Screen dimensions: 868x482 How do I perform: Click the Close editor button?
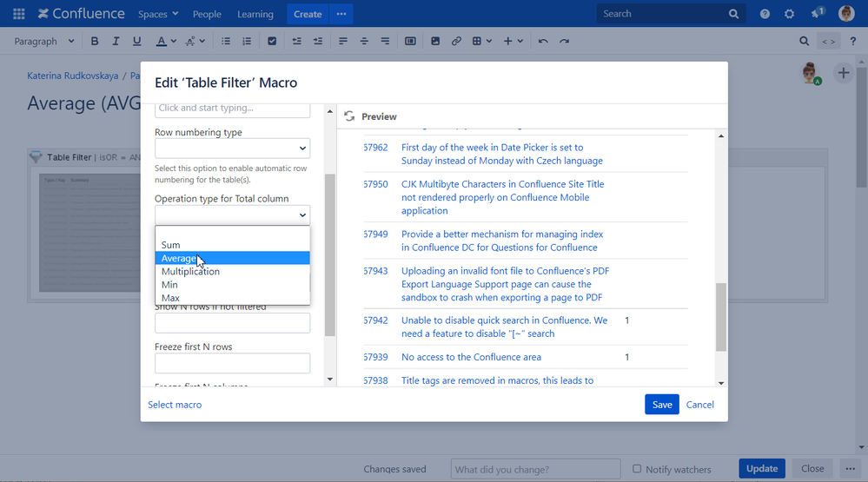click(x=812, y=468)
